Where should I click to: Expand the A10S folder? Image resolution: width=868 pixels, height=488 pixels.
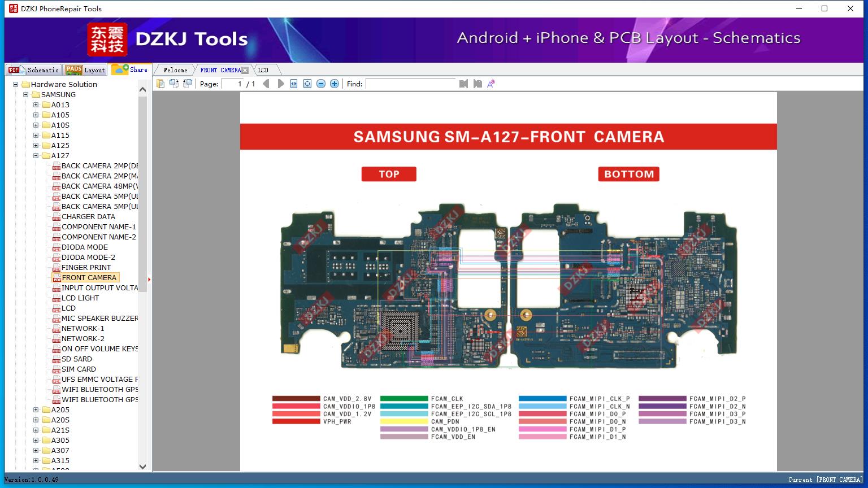[x=36, y=125]
